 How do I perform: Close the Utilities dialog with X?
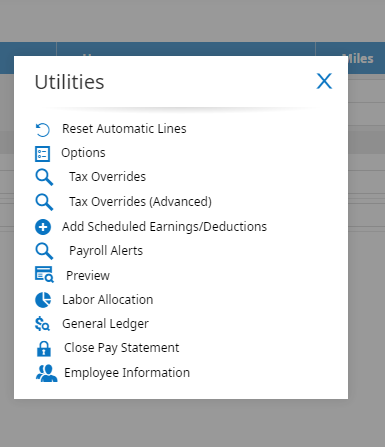click(324, 81)
